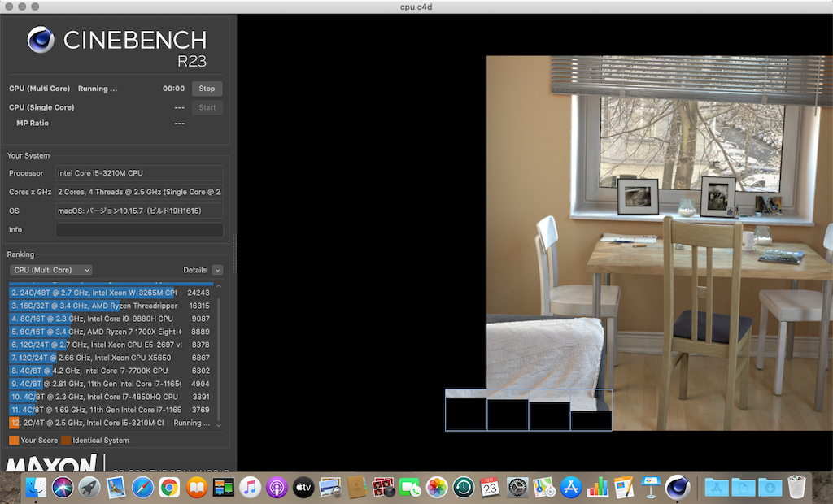The height and width of the screenshot is (504, 833).
Task: Click the ranking list's scroll-up arrow
Action: click(218, 286)
